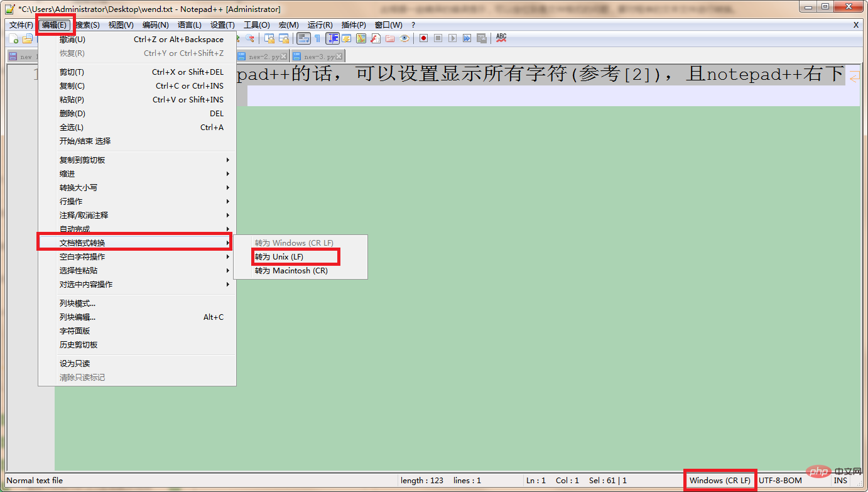Click the Open file toolbar icon

click(x=28, y=38)
